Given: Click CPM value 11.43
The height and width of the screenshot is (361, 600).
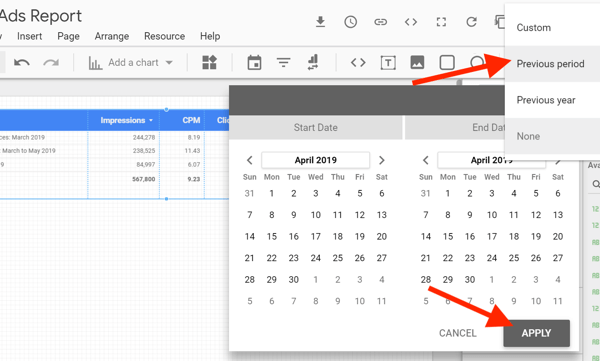Looking at the screenshot, I should pos(192,151).
